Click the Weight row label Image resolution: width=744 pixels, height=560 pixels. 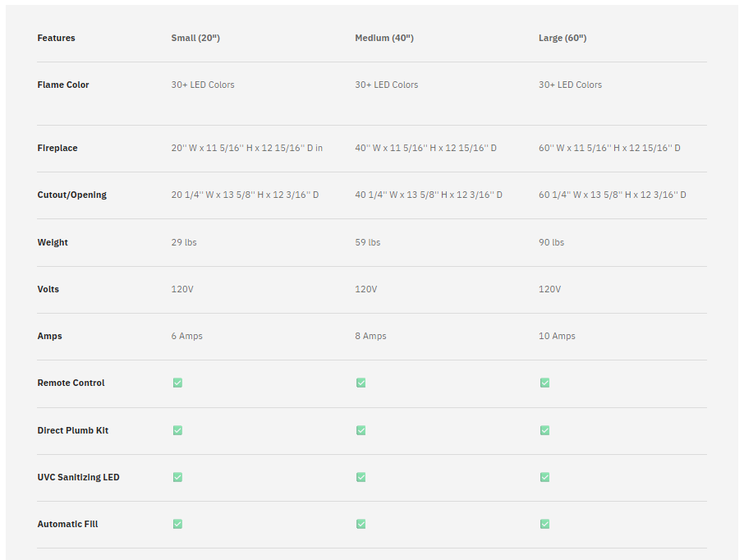(x=53, y=242)
